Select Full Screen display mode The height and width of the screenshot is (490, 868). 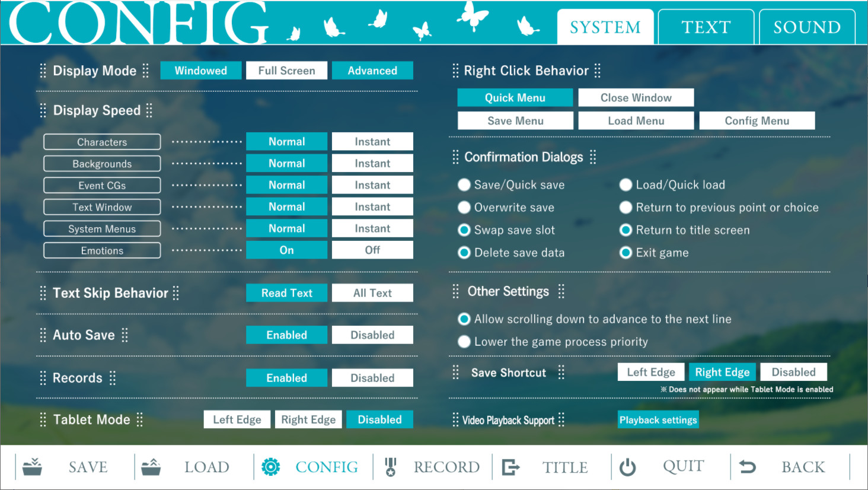coord(286,71)
